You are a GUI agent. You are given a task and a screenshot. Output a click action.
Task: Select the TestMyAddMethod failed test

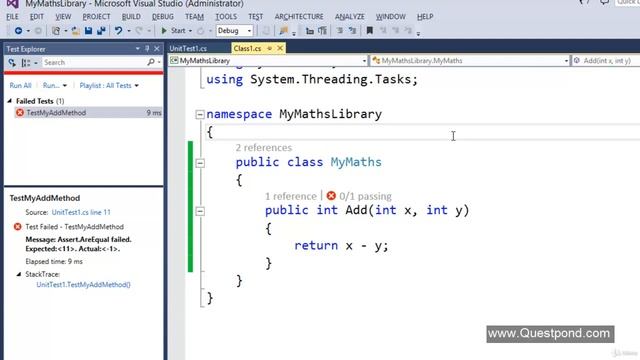coord(88,113)
